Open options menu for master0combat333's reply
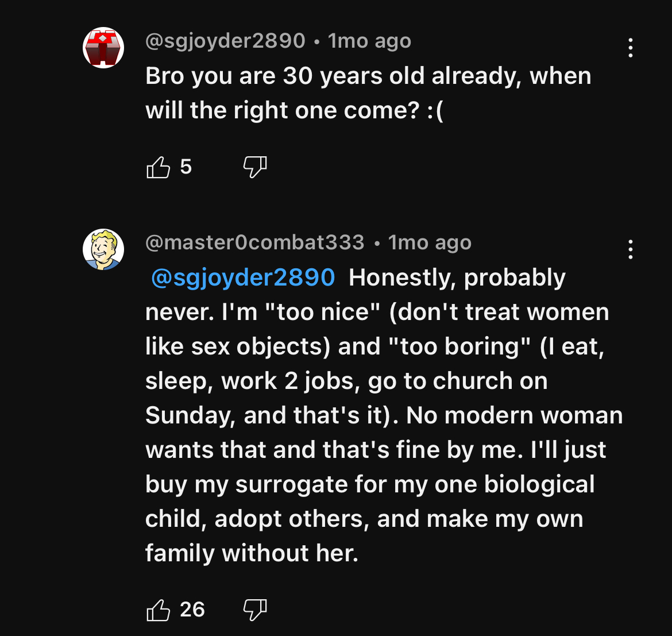The height and width of the screenshot is (636, 672). click(x=631, y=249)
